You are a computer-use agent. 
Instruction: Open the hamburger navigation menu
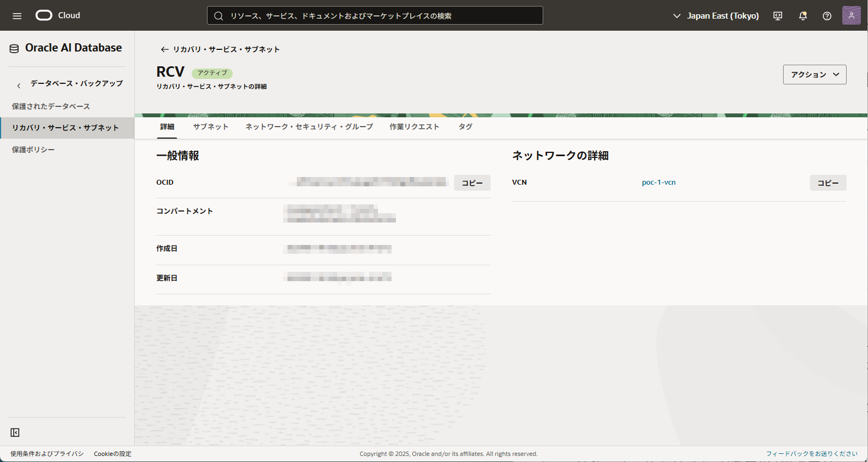tap(17, 16)
